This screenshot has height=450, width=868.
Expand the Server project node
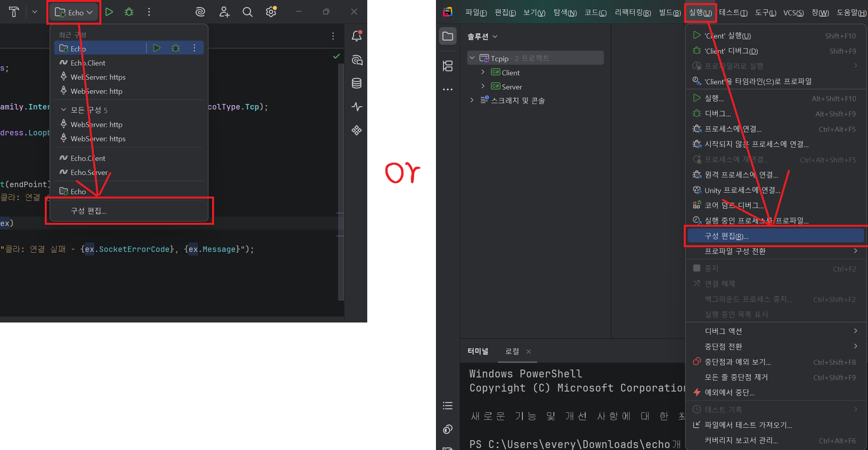(483, 86)
